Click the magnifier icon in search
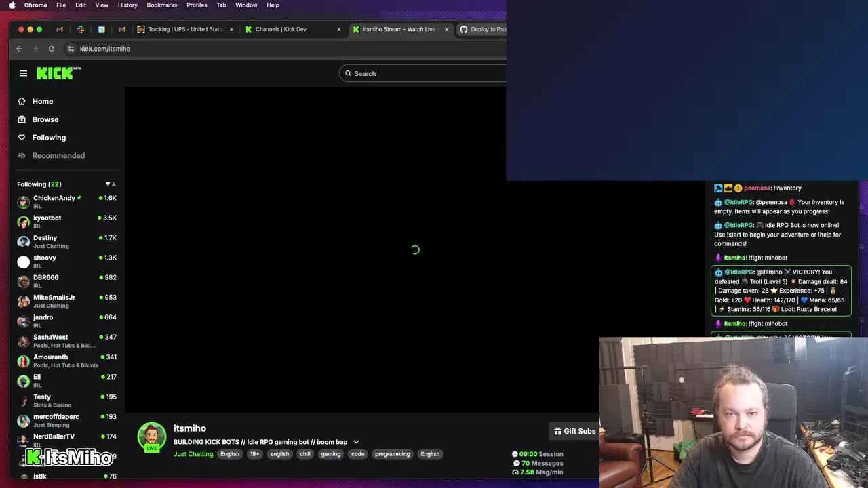The width and height of the screenshot is (868, 488). pyautogui.click(x=348, y=73)
